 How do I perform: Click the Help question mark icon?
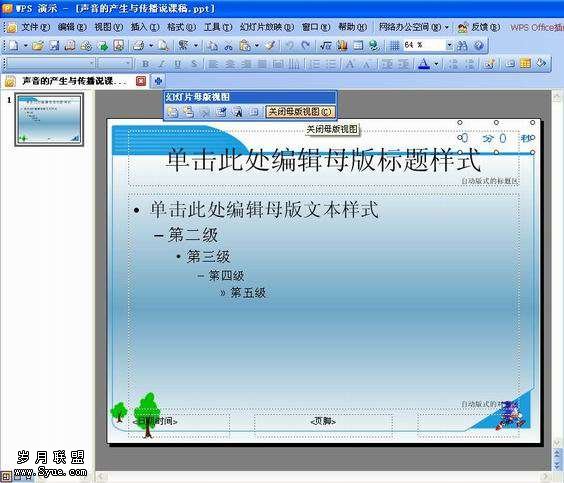click(479, 46)
